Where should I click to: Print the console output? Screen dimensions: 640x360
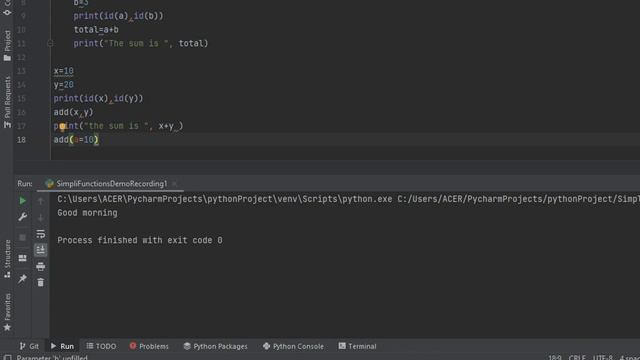[40, 267]
